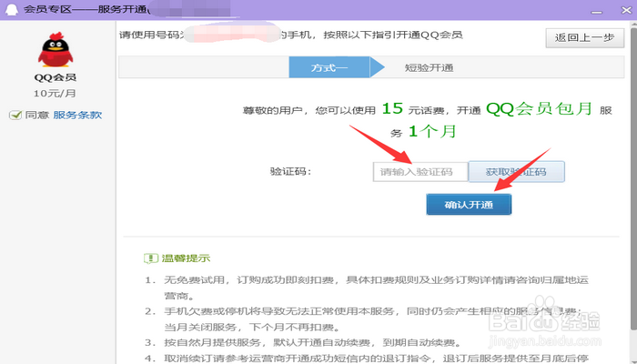Viewport: 637px width, 364px height.
Task: Close the 会员专区 window
Action: (626, 10)
